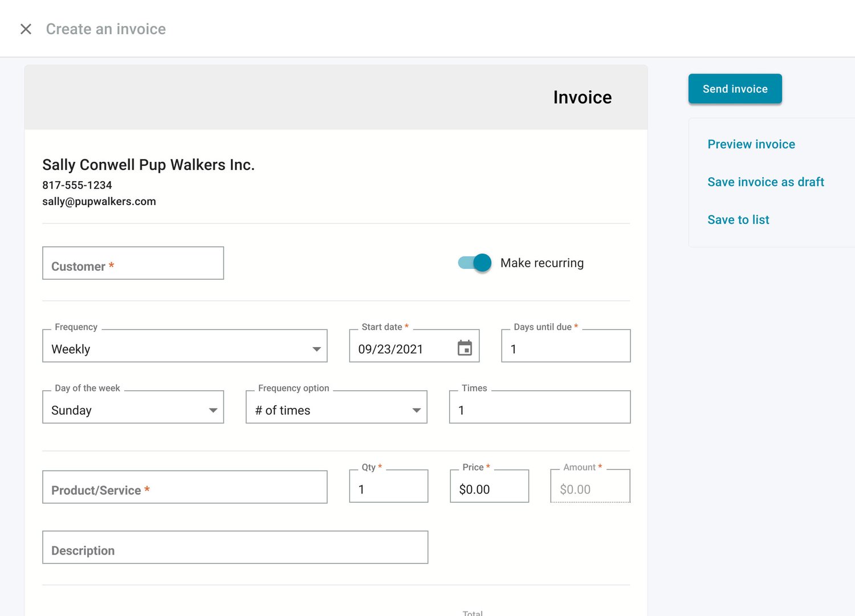The height and width of the screenshot is (616, 855).
Task: Click the Customer field
Action: pos(133,263)
